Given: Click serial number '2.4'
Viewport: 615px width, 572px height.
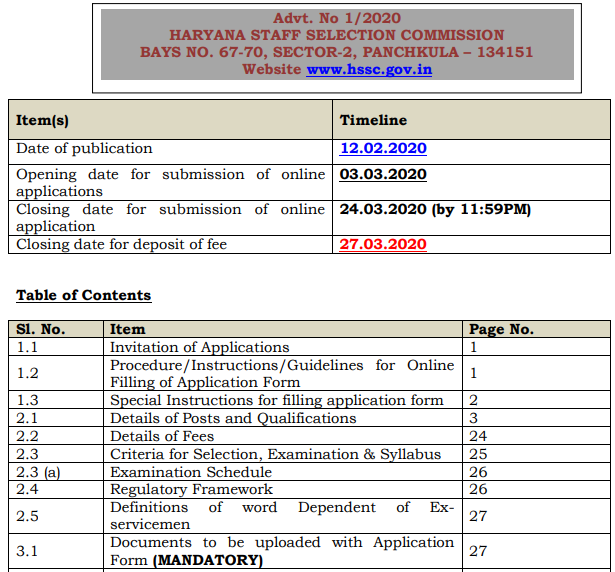Looking at the screenshot, I should pos(27,489).
